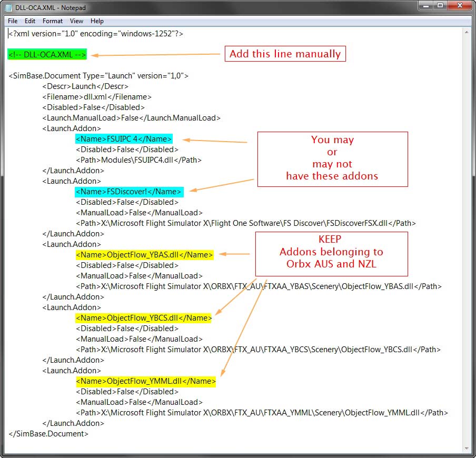The image size is (476, 458).
Task: Click the highlighted ObjectFlow_YBAS.dll name line
Action: coord(145,255)
